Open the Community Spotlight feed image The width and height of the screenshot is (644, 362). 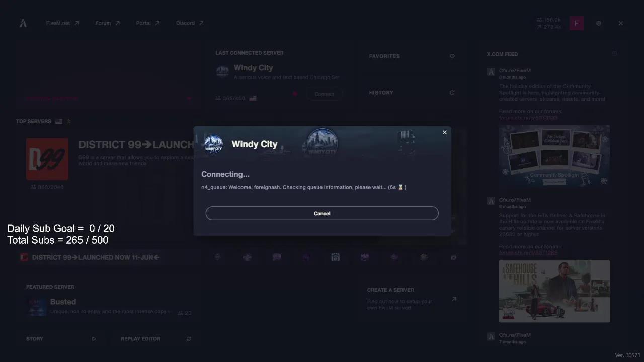[x=554, y=155]
